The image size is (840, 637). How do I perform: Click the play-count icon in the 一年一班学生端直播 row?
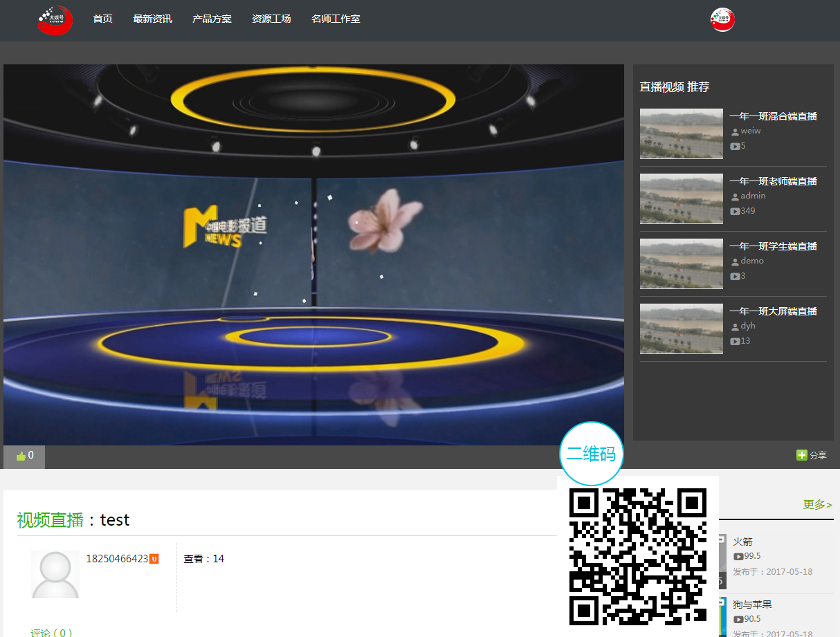735,276
